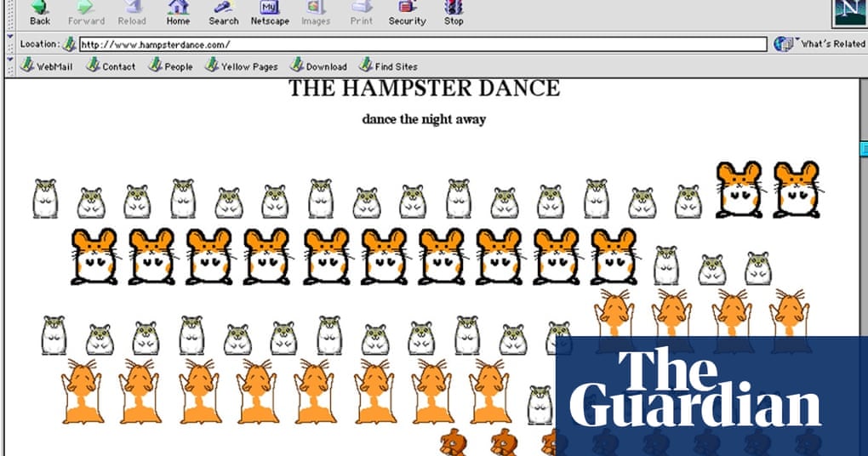Viewport: 868px width, 456px height.
Task: Click the Forward arrow icon
Action: 85,7
